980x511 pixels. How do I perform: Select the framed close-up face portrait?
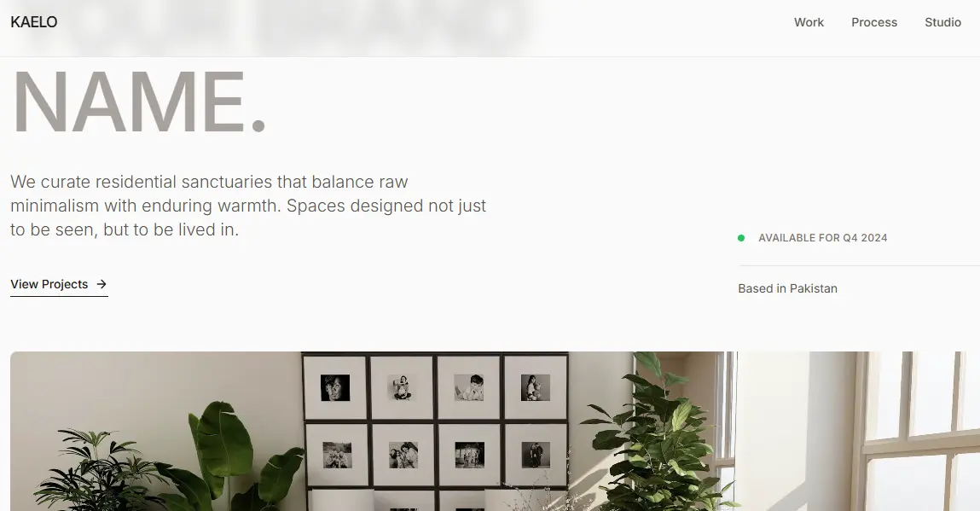[x=335, y=388]
